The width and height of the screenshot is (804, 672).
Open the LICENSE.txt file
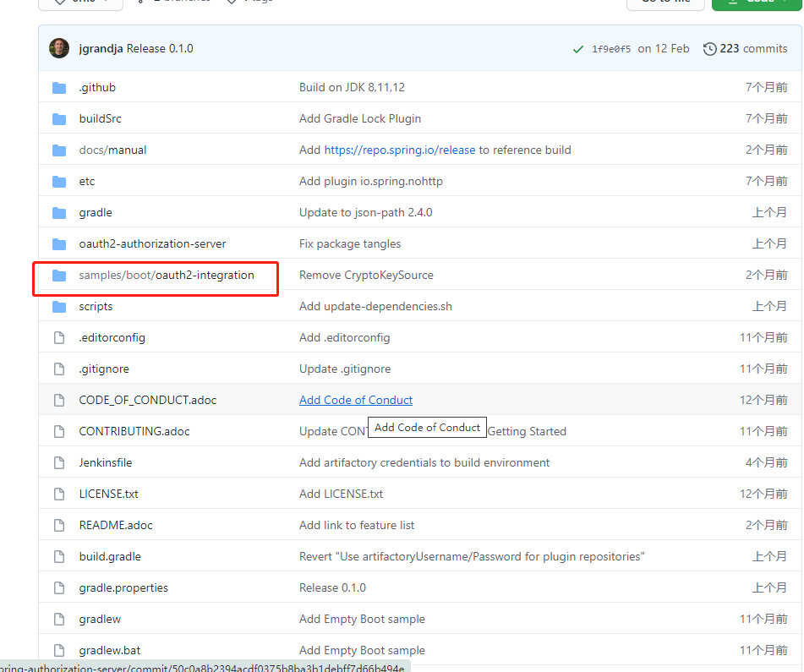pos(109,494)
